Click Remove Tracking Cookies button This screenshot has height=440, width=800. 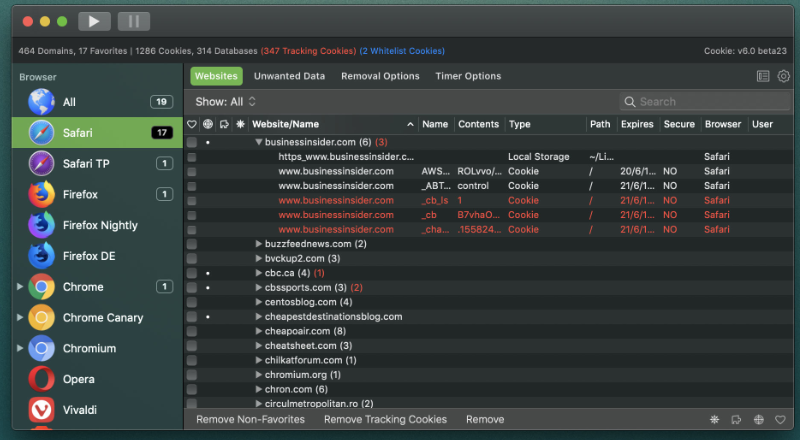385,420
